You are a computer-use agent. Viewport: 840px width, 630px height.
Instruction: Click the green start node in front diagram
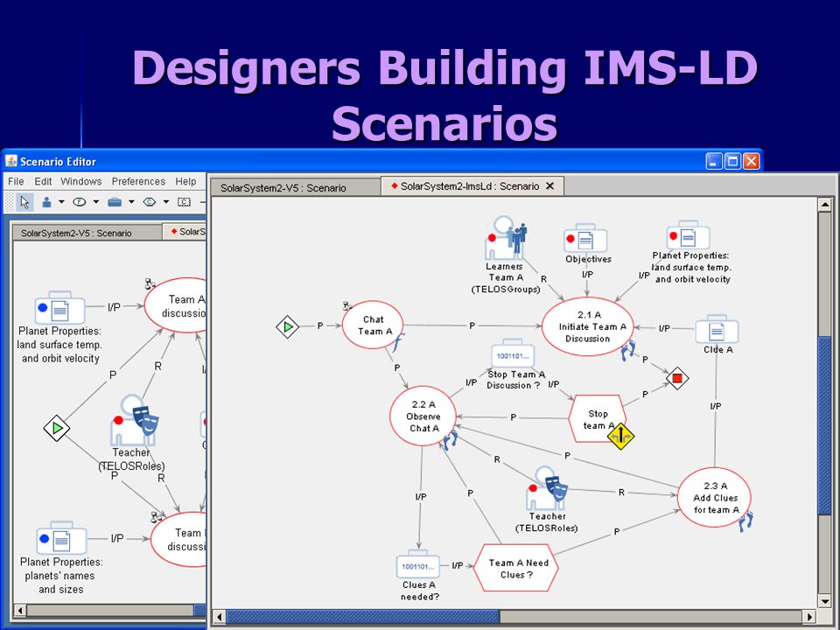click(x=288, y=326)
